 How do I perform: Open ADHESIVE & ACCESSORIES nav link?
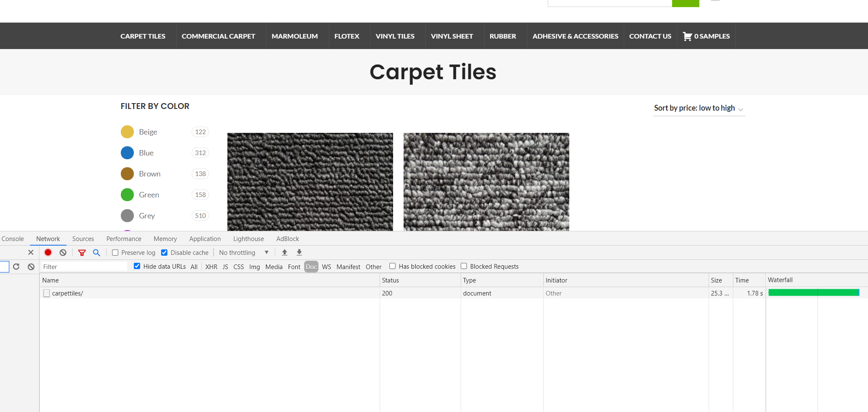pos(575,36)
